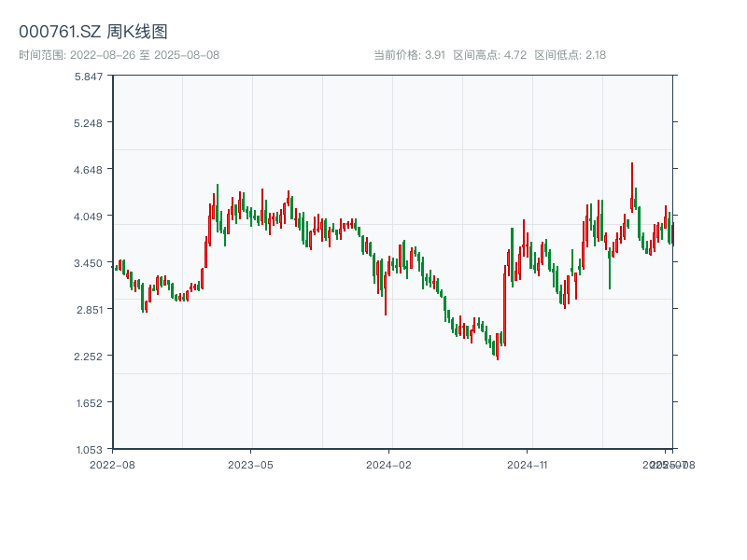Click the 区间低点 2.18 label
The height and width of the screenshot is (560, 747).
[570, 55]
